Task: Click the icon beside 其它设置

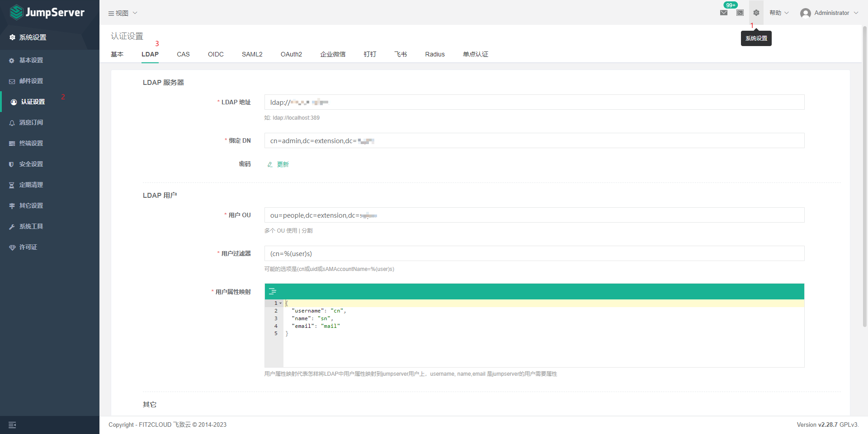Action: [x=12, y=206]
